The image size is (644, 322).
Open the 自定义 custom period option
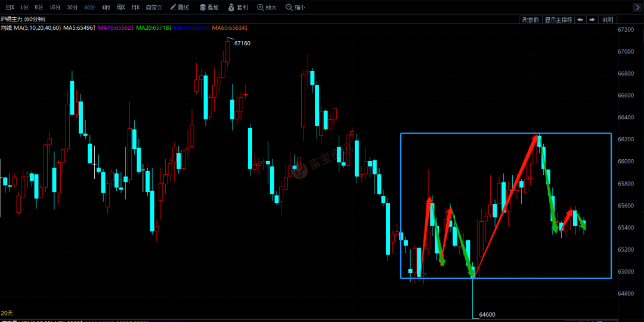[154, 7]
